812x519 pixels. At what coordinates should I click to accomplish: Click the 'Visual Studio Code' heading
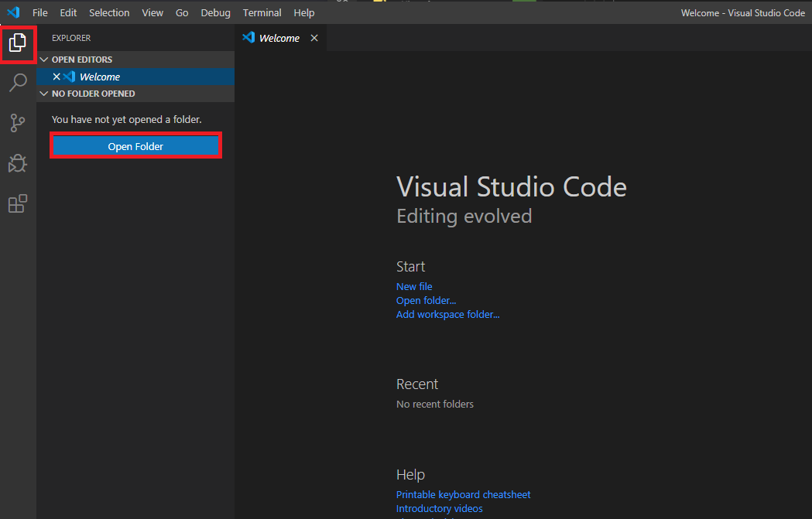click(x=512, y=186)
